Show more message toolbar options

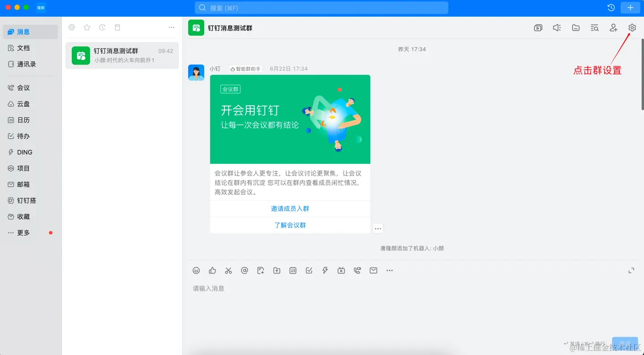coord(390,270)
